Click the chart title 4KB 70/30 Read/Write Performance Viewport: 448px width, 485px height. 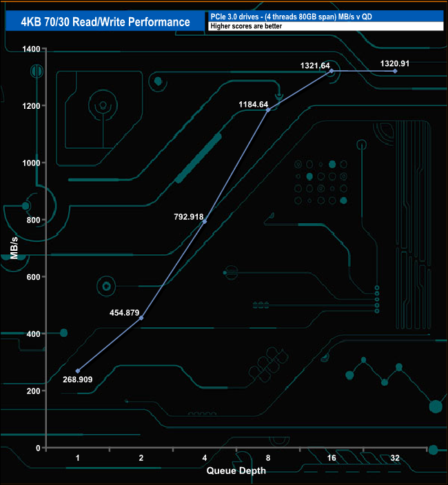click(x=105, y=22)
